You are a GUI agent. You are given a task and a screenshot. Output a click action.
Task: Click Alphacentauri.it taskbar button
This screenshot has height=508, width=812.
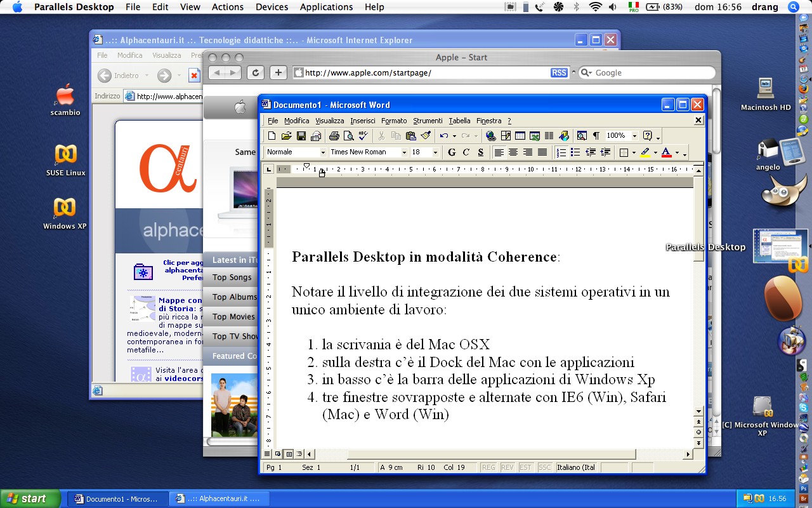coord(220,498)
